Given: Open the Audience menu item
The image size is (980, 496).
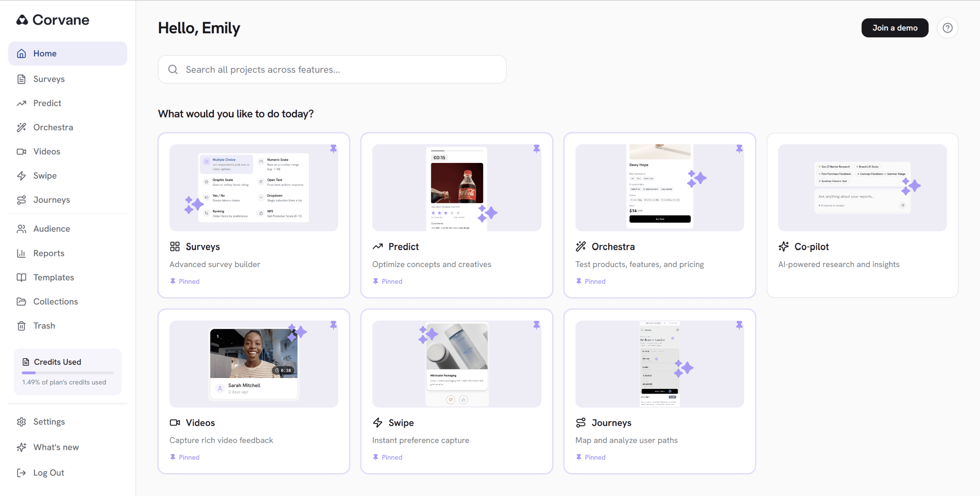Looking at the screenshot, I should point(51,229).
